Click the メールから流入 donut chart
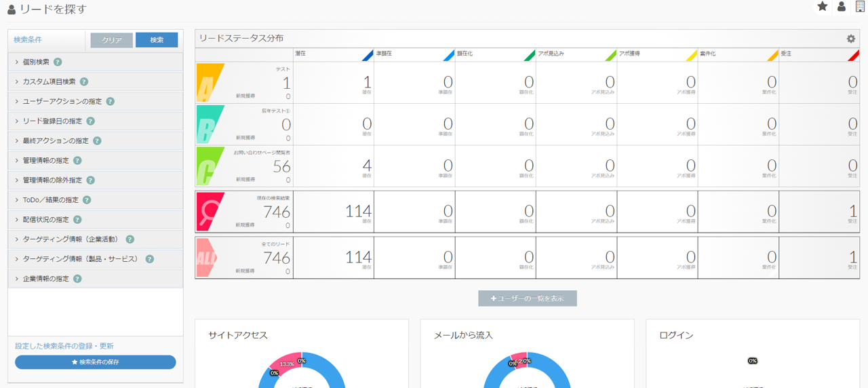Viewport: 868px width, 388px height. 527,370
